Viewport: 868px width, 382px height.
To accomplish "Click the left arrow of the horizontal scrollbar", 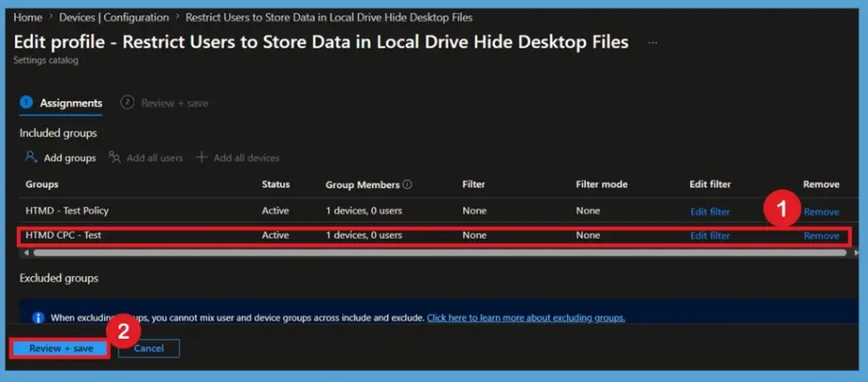I will tap(26, 252).
